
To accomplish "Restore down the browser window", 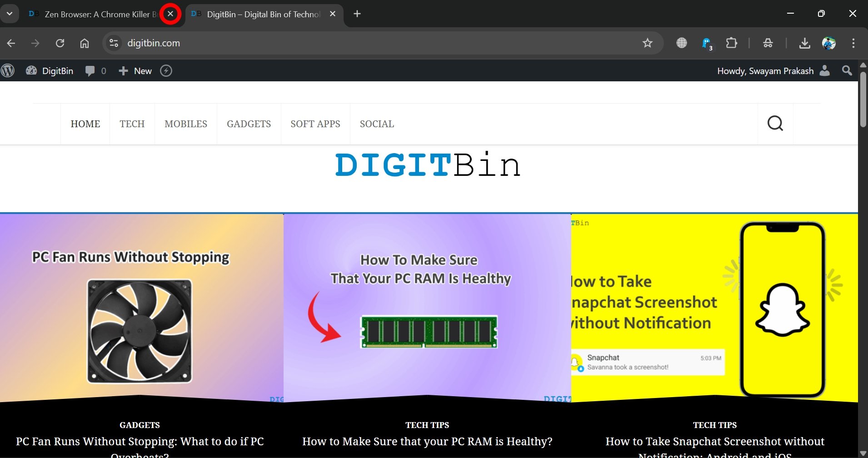I will tap(821, 14).
